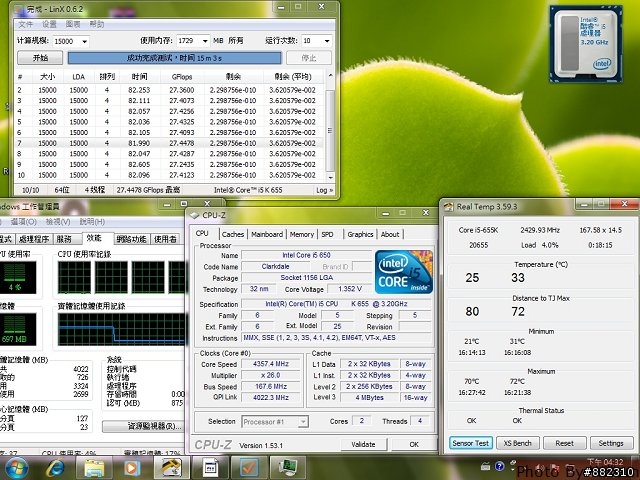
Task: Switch to the Caches tab in CPU-Z
Action: (x=233, y=234)
